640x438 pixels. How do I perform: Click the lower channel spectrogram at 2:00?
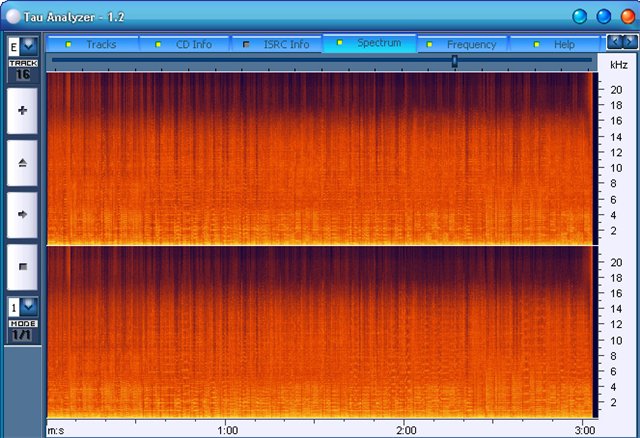(x=404, y=332)
